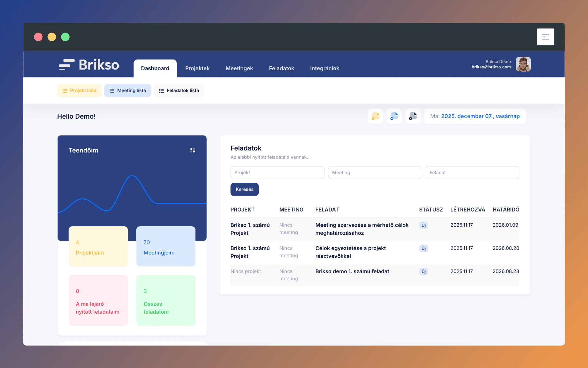This screenshot has width=588, height=368.
Task: Focus the Projekt filter field
Action: click(277, 173)
